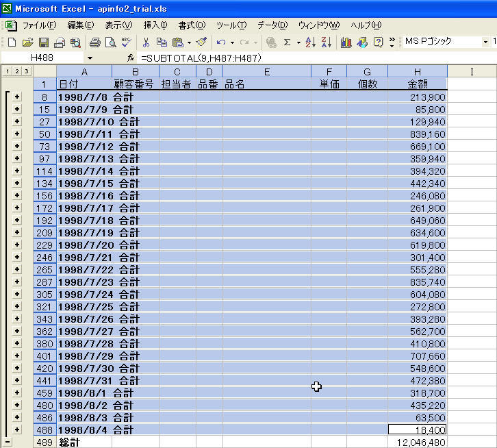Viewport: 497px width, 448px height.
Task: Select column H header
Action: 417,71
